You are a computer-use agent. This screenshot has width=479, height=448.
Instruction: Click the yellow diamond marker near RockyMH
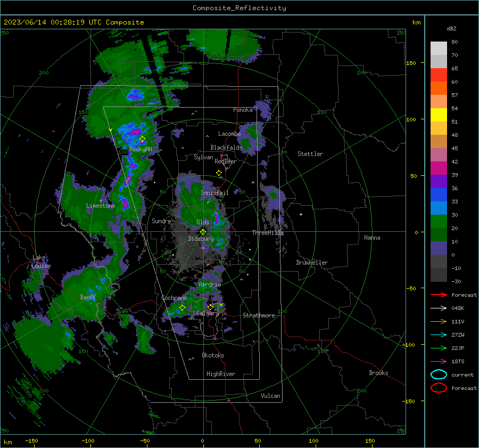pyautogui.click(x=142, y=139)
